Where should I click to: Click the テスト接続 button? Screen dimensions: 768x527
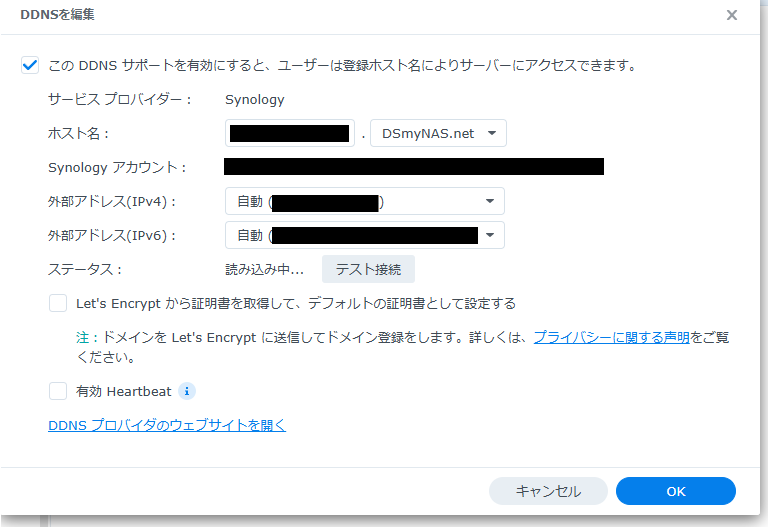(x=367, y=269)
